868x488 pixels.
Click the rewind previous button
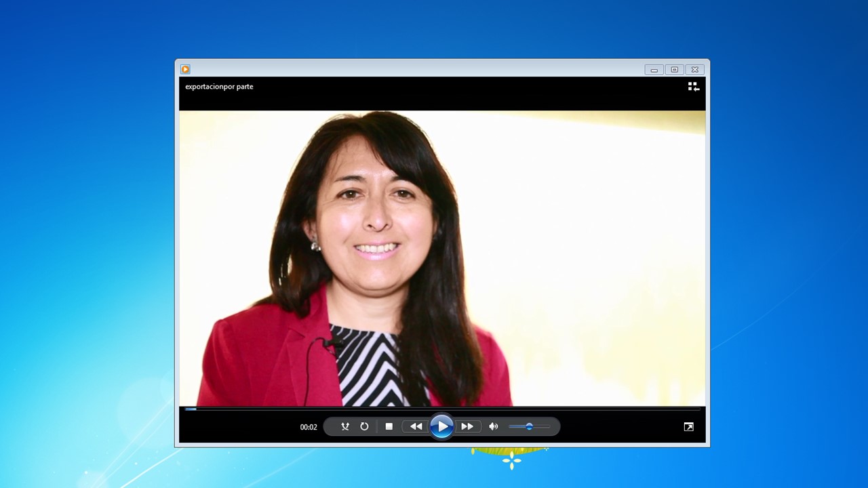[x=416, y=426]
